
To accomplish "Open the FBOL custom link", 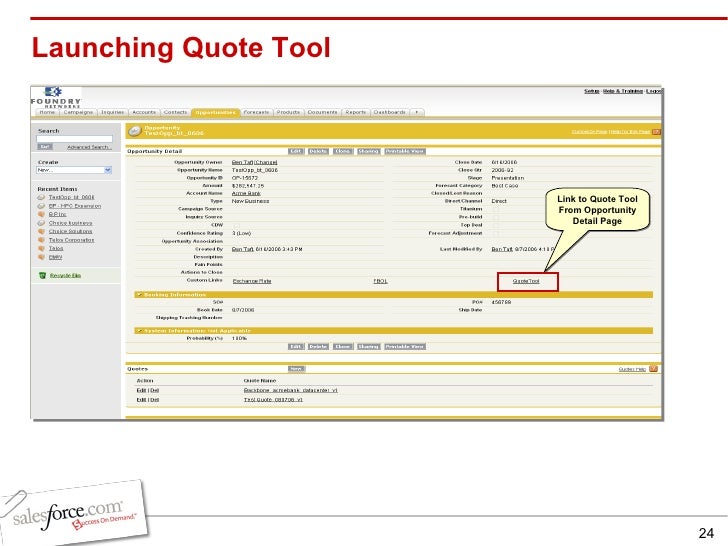I will pos(380,281).
